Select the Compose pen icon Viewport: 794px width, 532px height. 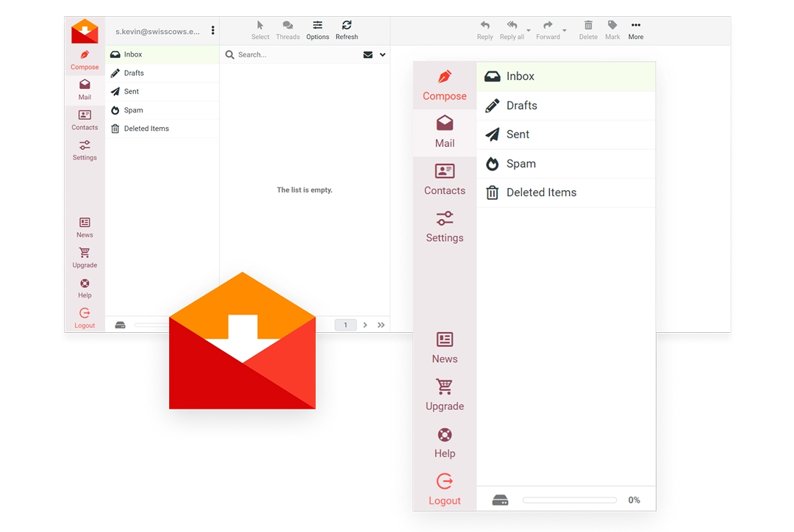[x=444, y=76]
